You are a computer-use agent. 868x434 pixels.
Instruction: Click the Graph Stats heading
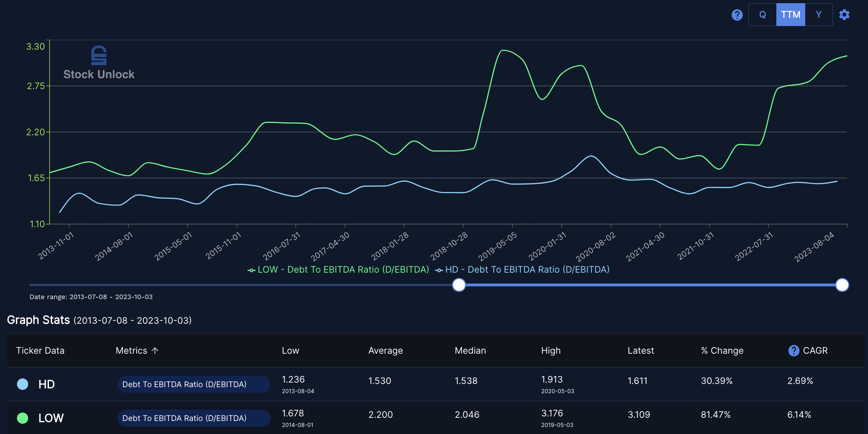(38, 320)
